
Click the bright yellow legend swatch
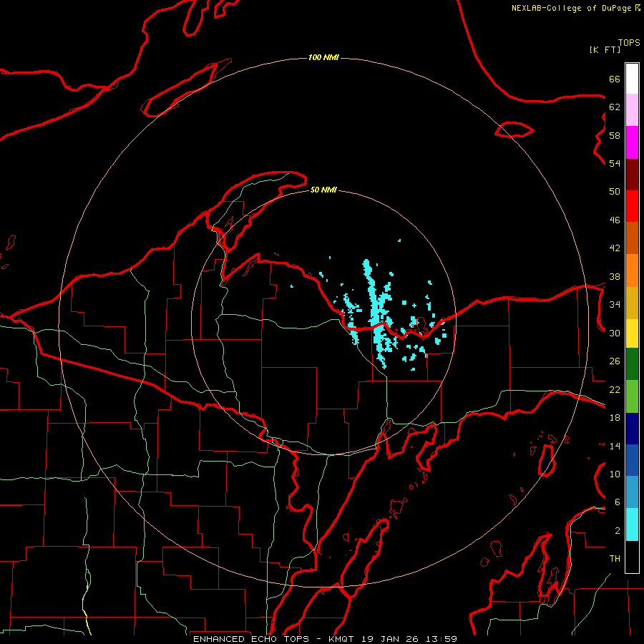(632, 333)
